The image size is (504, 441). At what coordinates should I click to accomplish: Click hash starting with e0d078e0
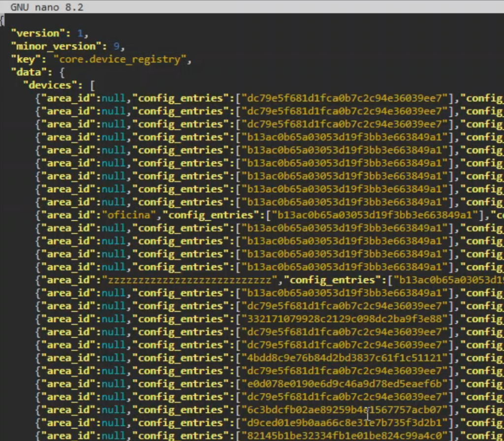(344, 384)
